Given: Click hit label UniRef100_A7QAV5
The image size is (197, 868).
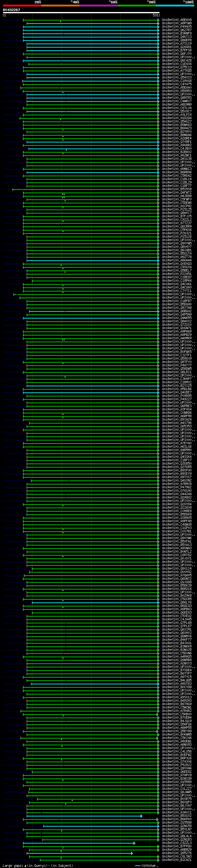Looking at the screenshot, I should (x=176, y=575).
